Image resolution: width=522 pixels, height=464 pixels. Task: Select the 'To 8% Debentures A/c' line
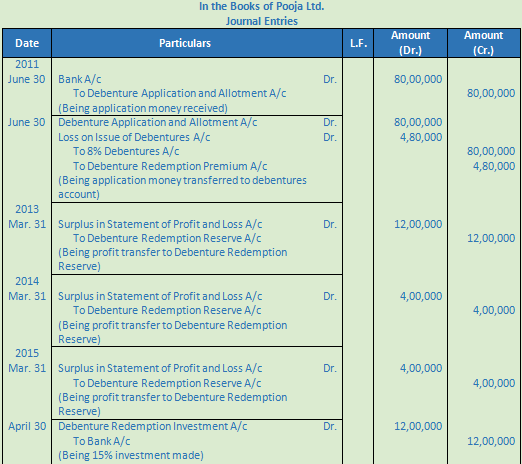coord(126,151)
